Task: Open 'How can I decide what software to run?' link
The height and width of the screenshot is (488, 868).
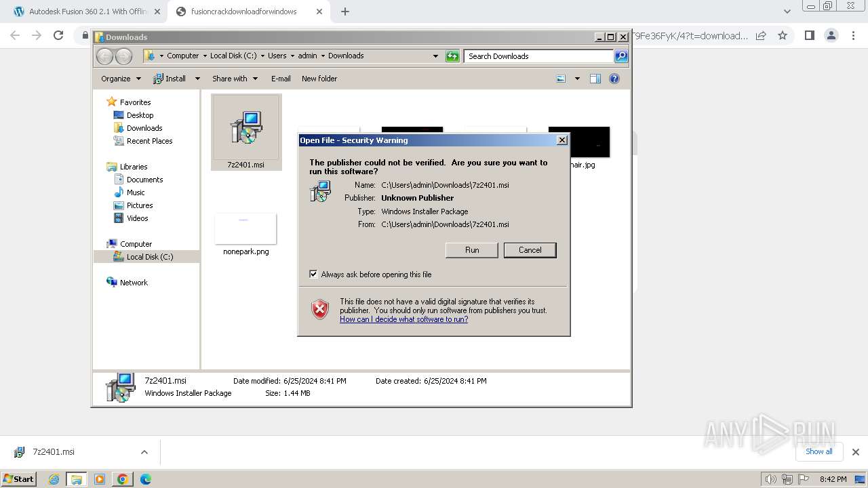Action: 403,319
